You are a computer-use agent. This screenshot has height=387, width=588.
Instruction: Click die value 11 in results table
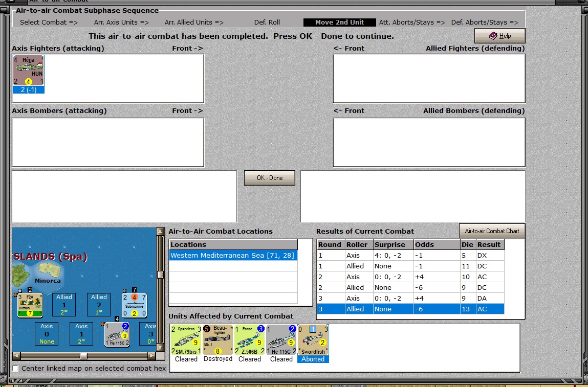click(468, 266)
